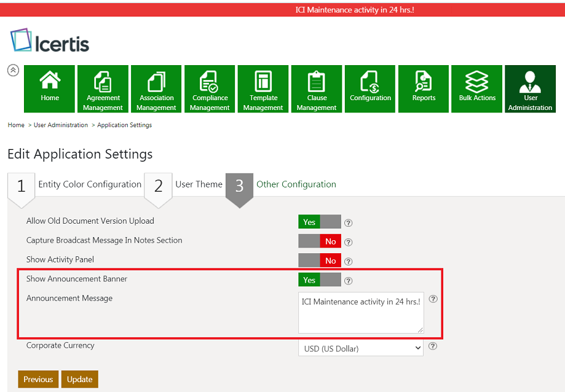Viewport: 565px width, 392px height.
Task: Go to Association Management tile
Action: [156, 88]
